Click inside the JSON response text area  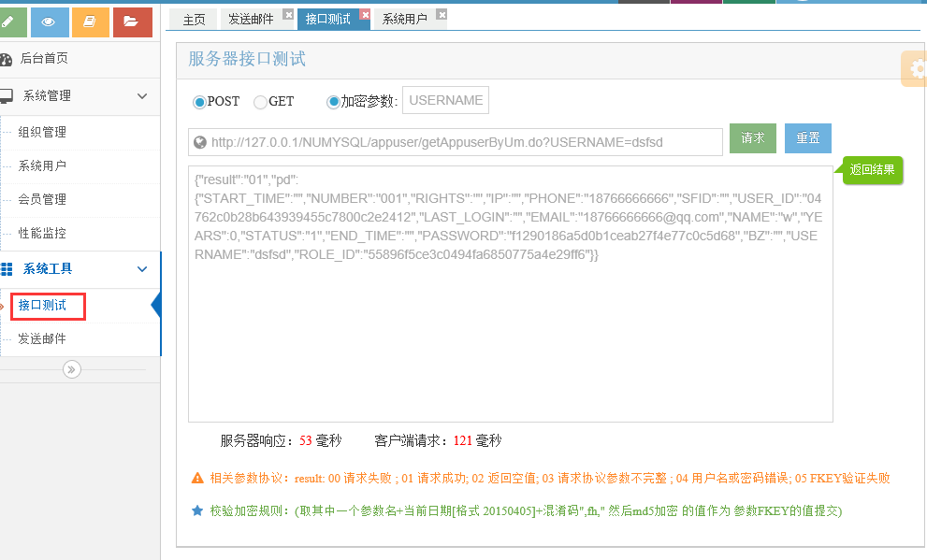pos(510,294)
